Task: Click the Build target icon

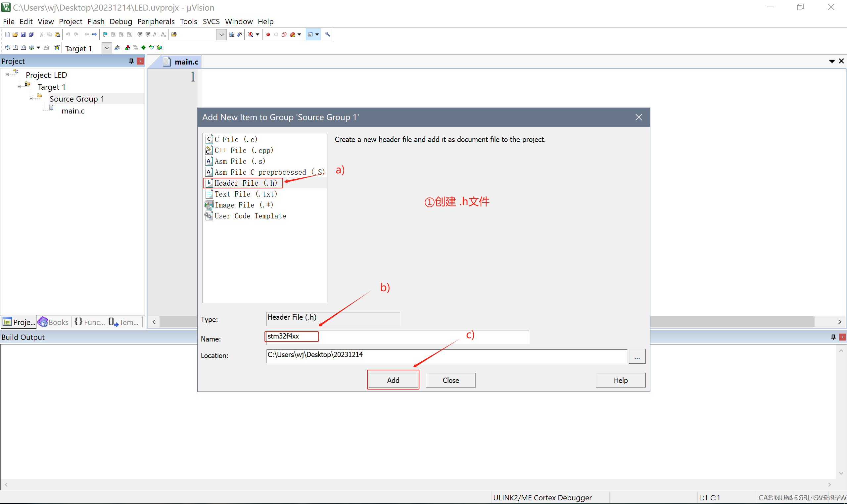Action: coord(15,48)
